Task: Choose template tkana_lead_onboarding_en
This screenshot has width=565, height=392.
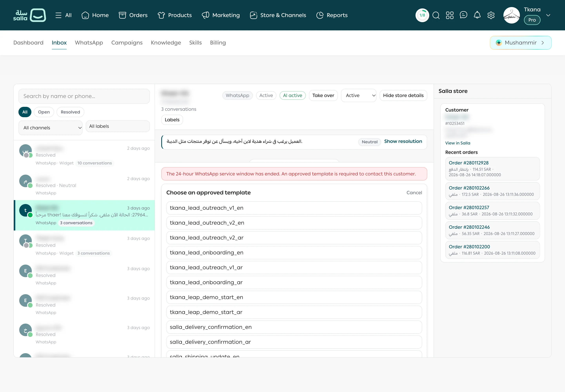Action: (x=294, y=253)
